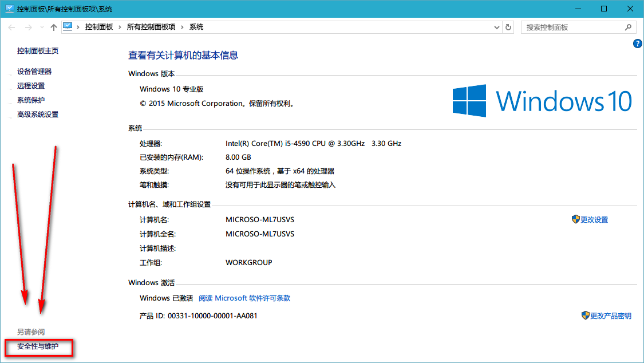Click the search magnifier icon

[628, 27]
